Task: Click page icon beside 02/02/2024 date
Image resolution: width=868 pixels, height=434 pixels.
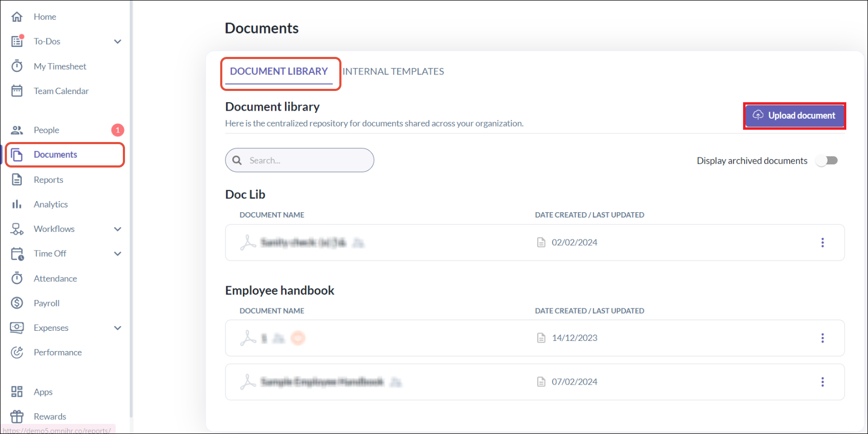Action: 541,243
